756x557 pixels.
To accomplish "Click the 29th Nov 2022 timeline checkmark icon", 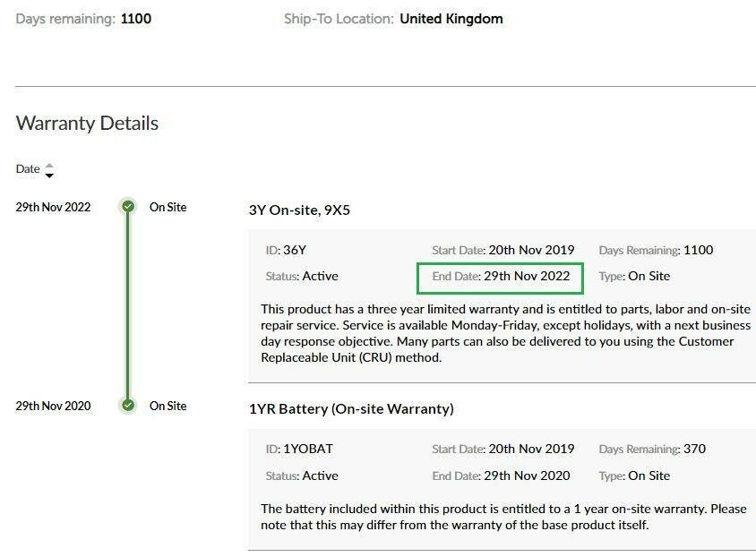I will [128, 207].
